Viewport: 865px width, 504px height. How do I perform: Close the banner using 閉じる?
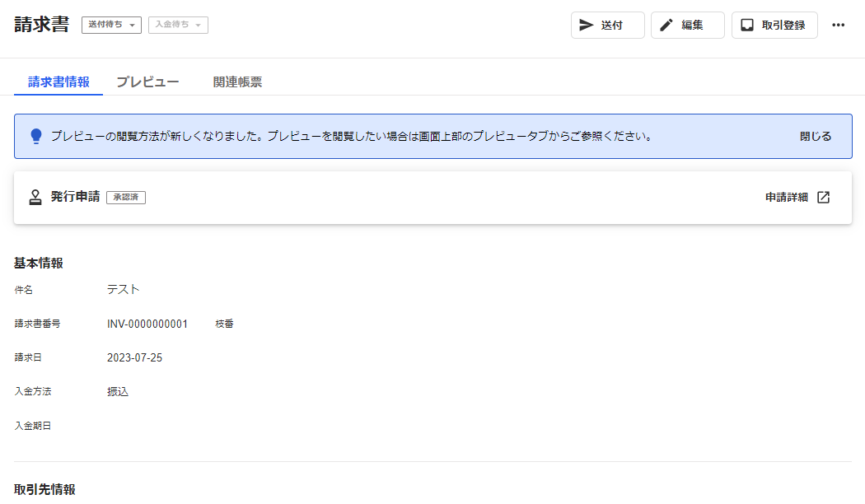tap(816, 136)
